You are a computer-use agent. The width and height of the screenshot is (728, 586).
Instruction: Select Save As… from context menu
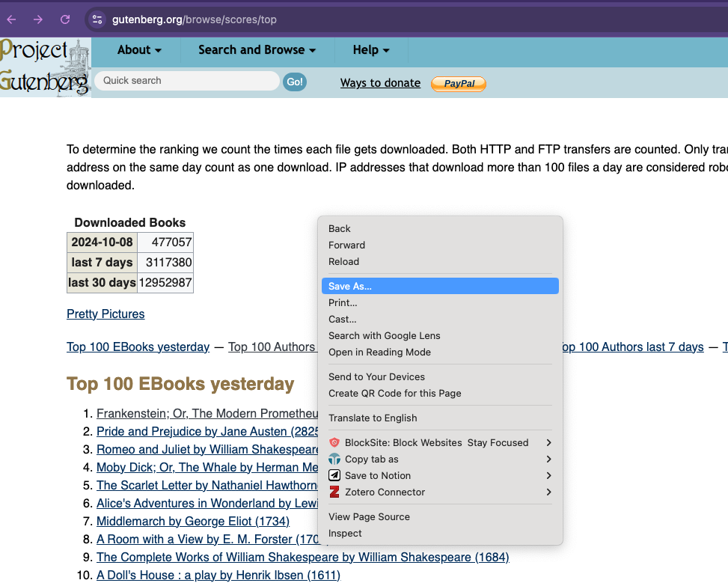[350, 287]
